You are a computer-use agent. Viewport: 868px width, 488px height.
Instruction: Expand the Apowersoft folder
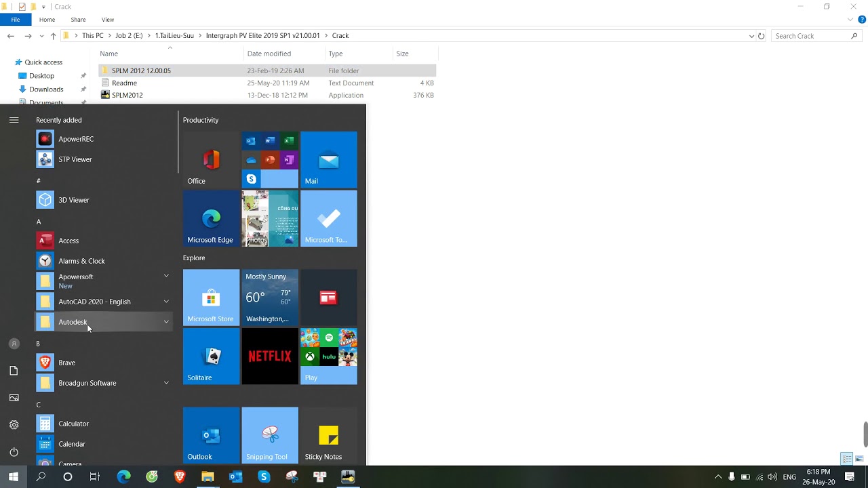coord(104,281)
